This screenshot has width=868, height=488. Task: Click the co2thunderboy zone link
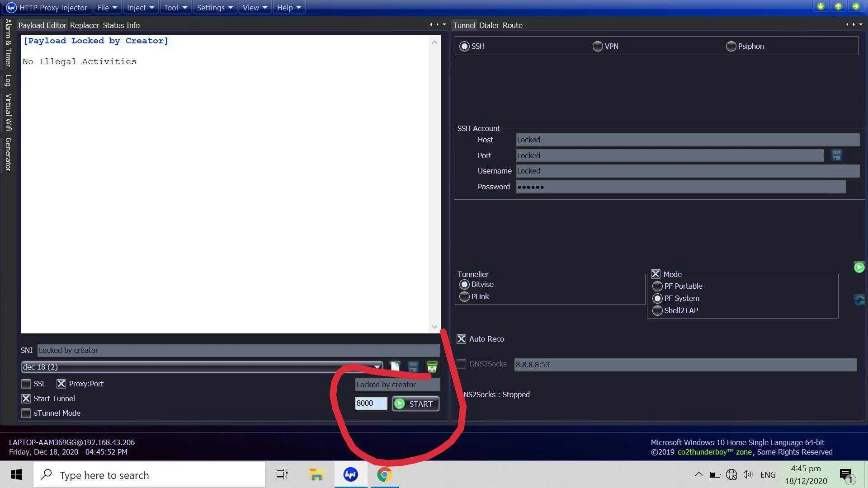(x=714, y=452)
